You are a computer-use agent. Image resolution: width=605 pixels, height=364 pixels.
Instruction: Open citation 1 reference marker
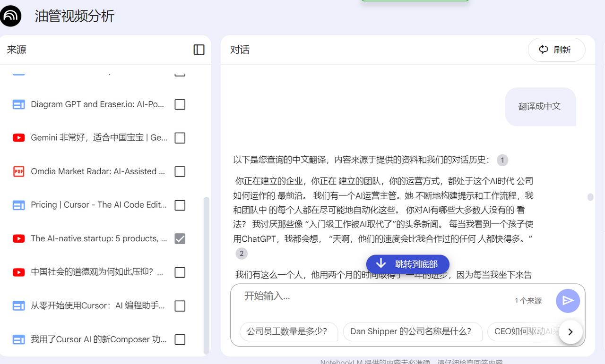click(502, 160)
